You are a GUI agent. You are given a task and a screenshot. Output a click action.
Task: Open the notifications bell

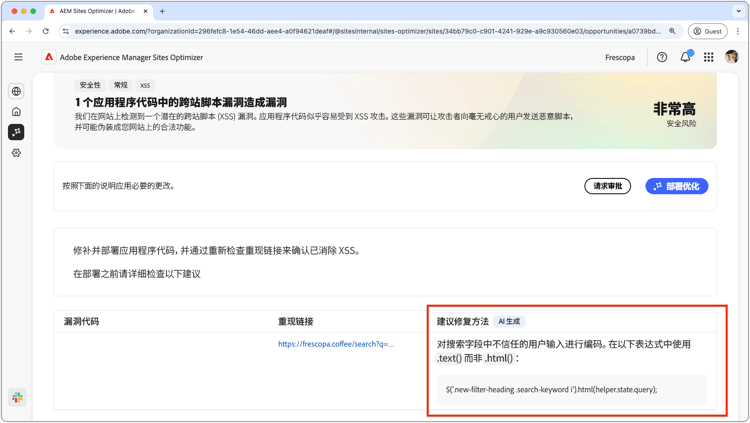685,57
